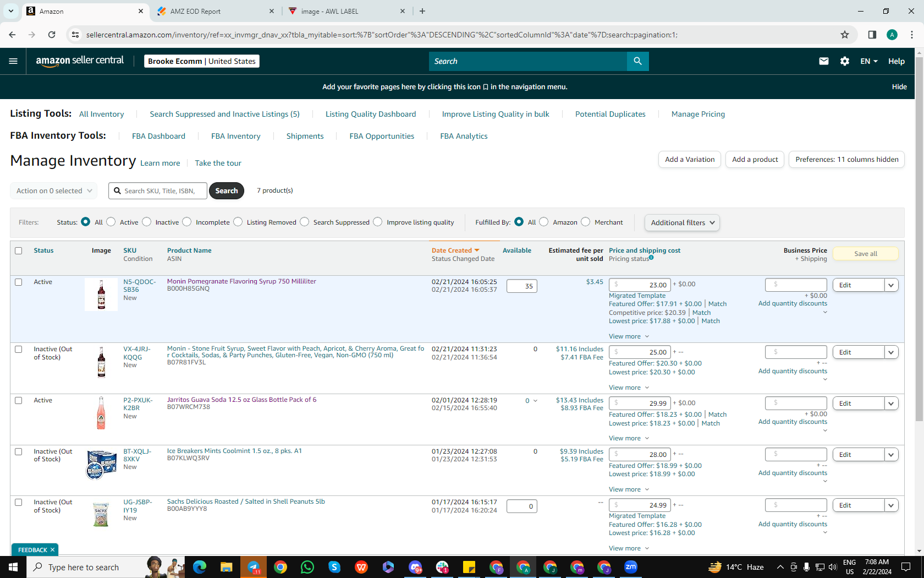The width and height of the screenshot is (924, 578).
Task: Expand View more for Ice Breakers Mints row
Action: point(629,489)
